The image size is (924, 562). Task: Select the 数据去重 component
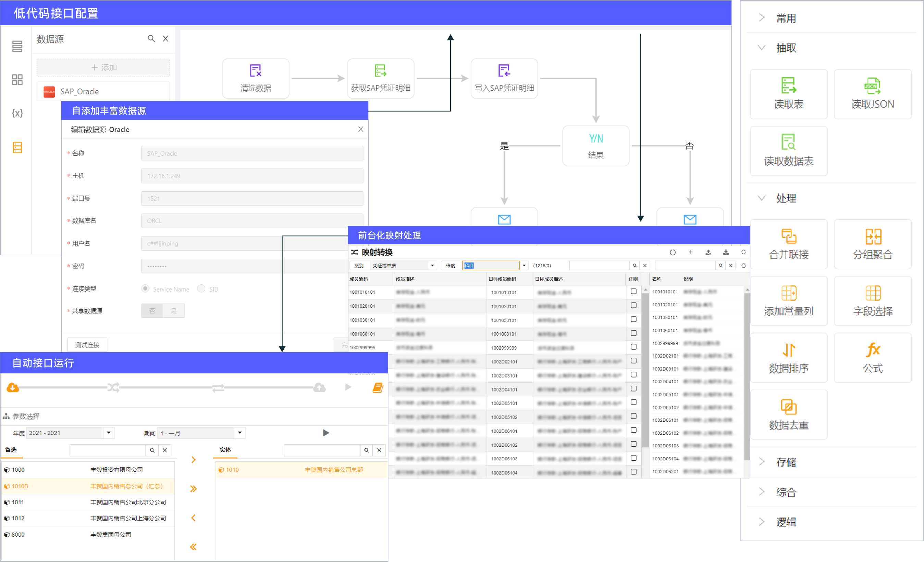tap(788, 414)
